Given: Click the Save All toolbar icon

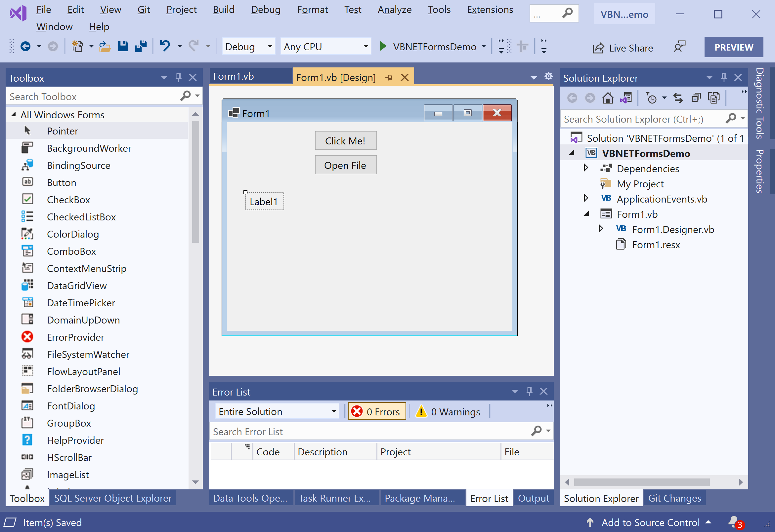Looking at the screenshot, I should (x=141, y=46).
